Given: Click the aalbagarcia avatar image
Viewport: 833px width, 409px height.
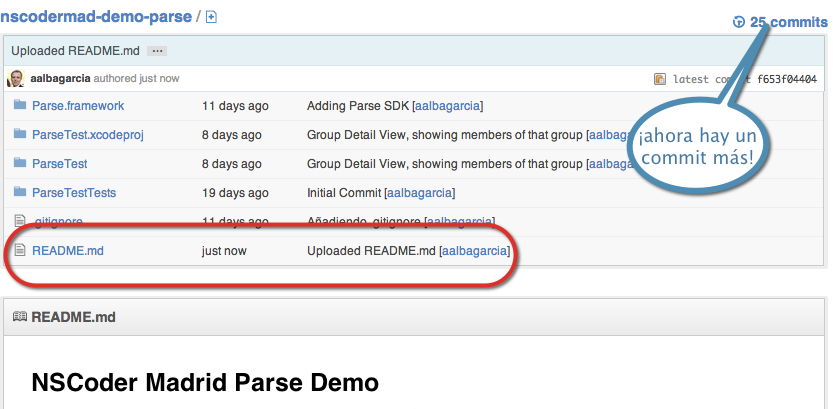Looking at the screenshot, I should 17,78.
